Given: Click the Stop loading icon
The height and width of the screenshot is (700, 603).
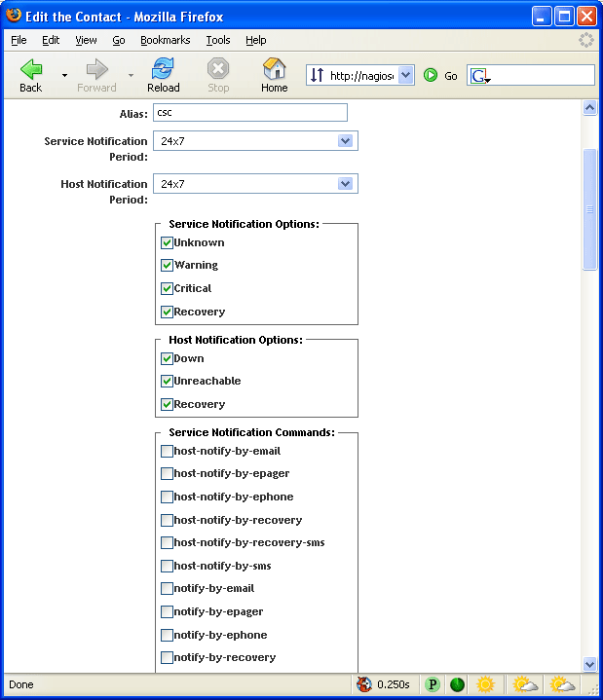Looking at the screenshot, I should coord(218,68).
